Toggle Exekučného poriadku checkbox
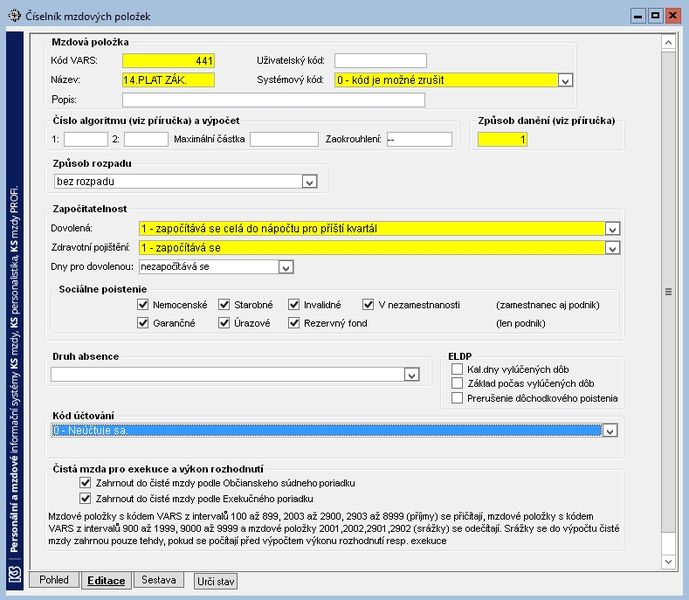The width and height of the screenshot is (689, 600). coord(85,498)
